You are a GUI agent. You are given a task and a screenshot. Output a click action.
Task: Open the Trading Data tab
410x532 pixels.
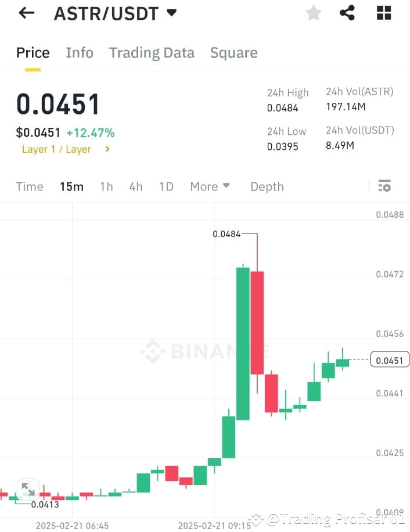coord(152,53)
